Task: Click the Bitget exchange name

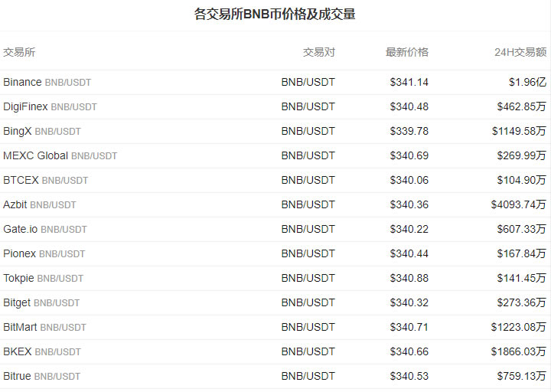Action: [x=17, y=302]
